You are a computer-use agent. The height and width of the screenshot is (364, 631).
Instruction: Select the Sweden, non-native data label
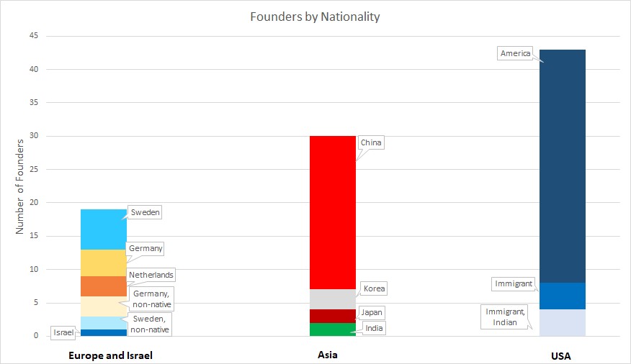point(150,324)
